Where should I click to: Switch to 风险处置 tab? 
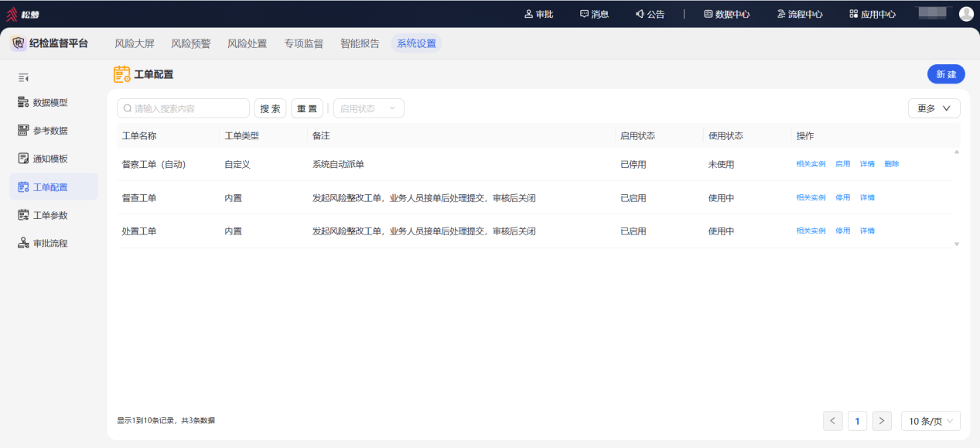coord(248,43)
